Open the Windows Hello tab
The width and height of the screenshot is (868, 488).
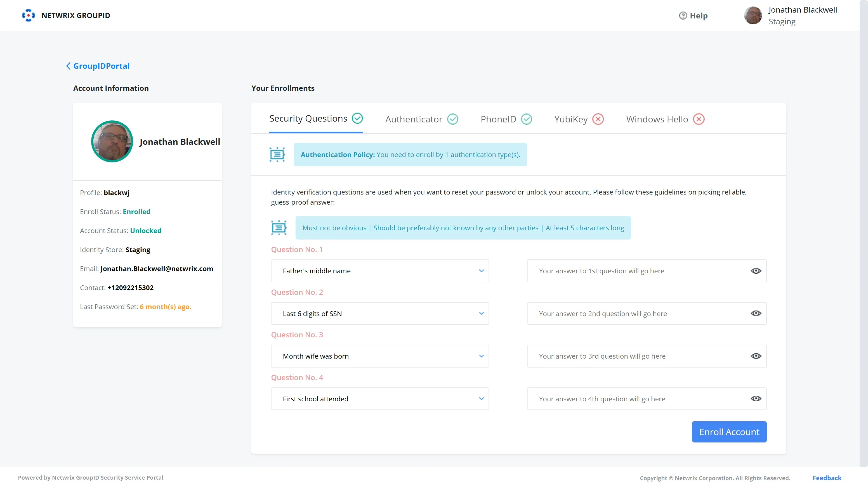(x=665, y=119)
